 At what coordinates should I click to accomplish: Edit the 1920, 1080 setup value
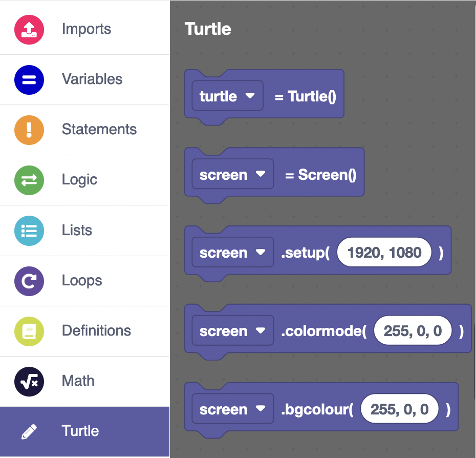point(384,253)
